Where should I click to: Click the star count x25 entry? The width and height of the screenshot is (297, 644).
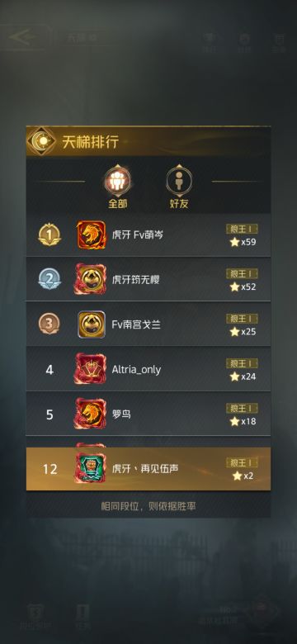pyautogui.click(x=243, y=331)
